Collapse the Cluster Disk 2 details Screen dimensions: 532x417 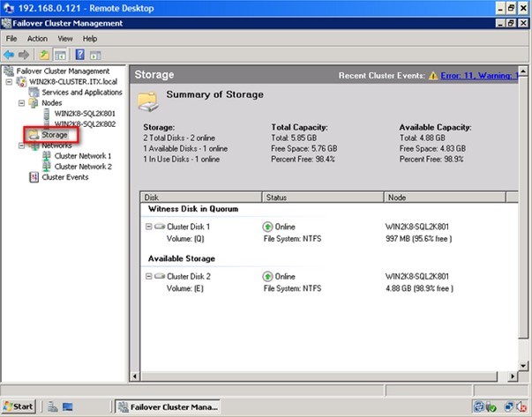pos(148,276)
